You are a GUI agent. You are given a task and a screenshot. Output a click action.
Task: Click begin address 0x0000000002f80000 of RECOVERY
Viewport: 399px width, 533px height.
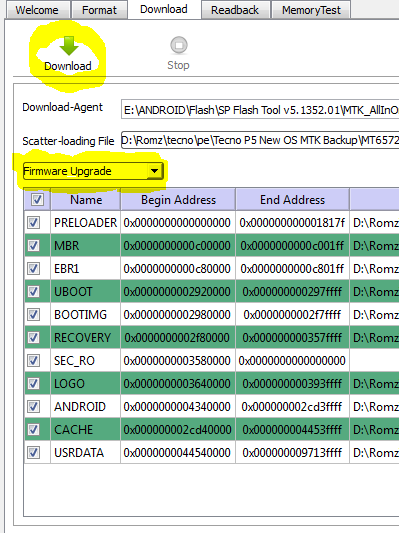click(x=178, y=338)
